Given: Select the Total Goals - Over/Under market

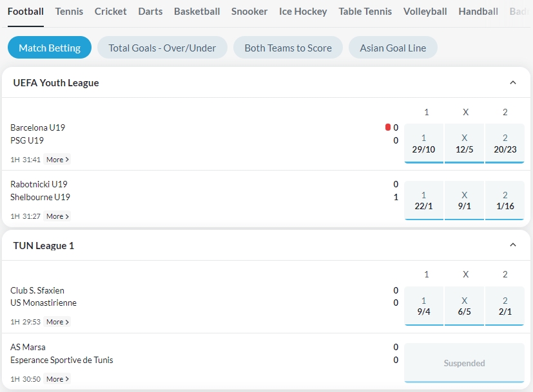Looking at the screenshot, I should point(162,47).
